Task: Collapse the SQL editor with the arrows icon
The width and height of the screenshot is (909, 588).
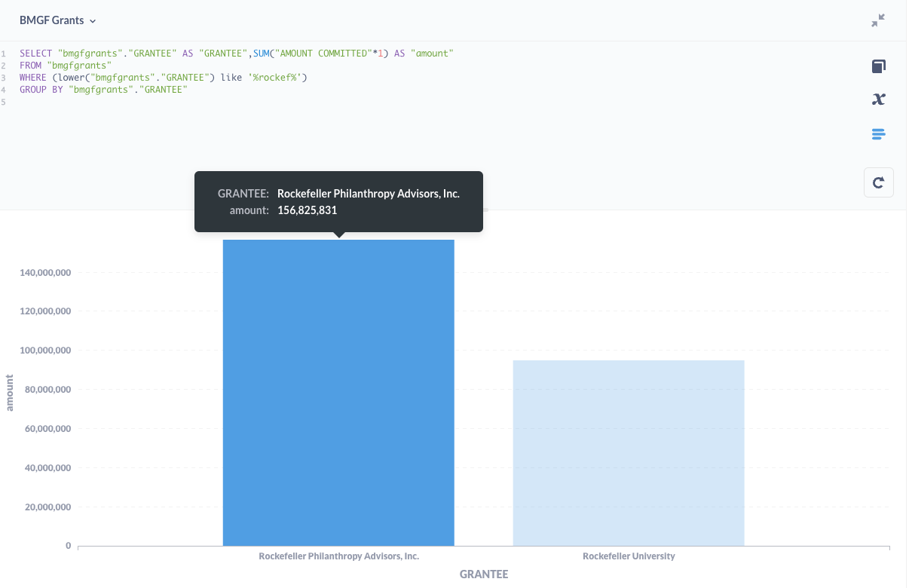Action: [x=878, y=21]
